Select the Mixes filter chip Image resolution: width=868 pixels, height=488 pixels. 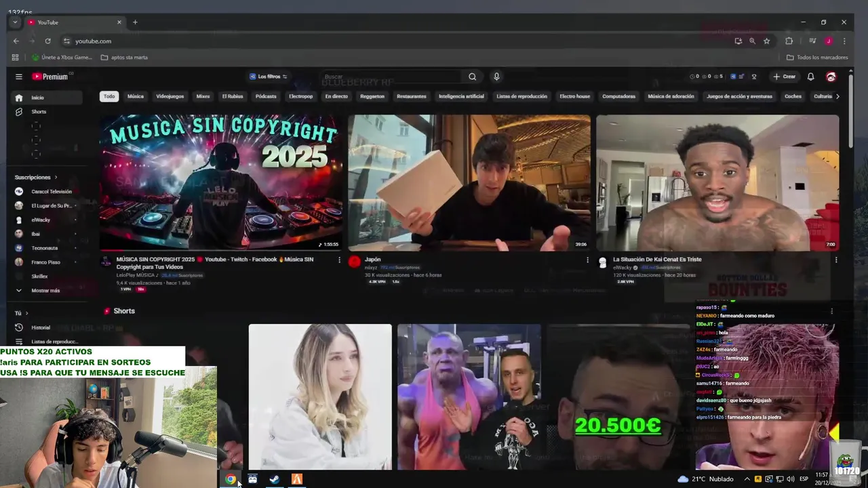(203, 96)
